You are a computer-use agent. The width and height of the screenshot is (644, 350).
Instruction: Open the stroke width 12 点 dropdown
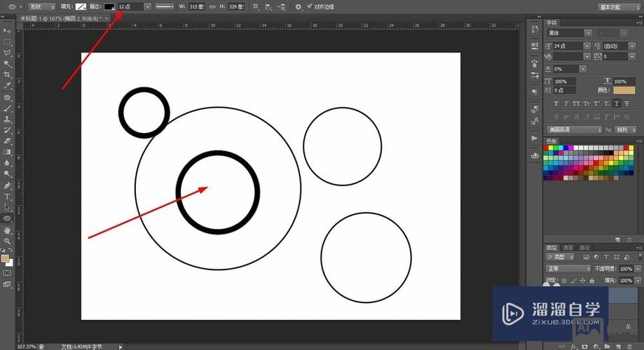[x=147, y=6]
